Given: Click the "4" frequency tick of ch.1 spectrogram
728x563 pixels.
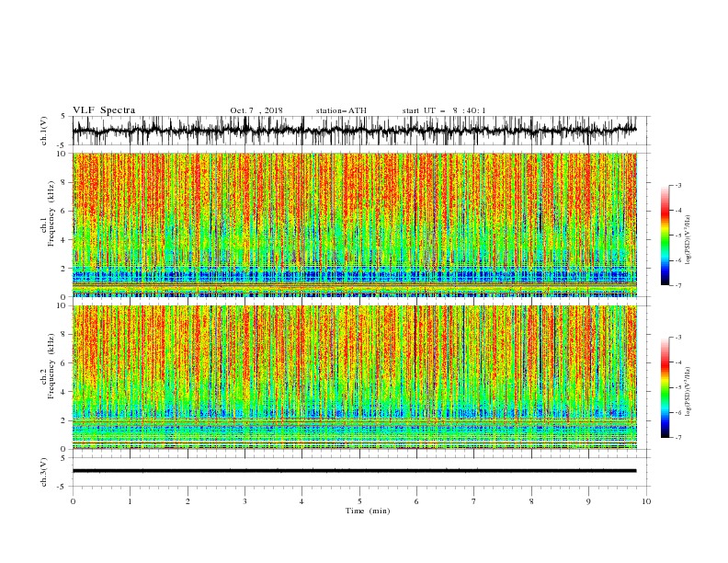Looking at the screenshot, I should click(64, 240).
